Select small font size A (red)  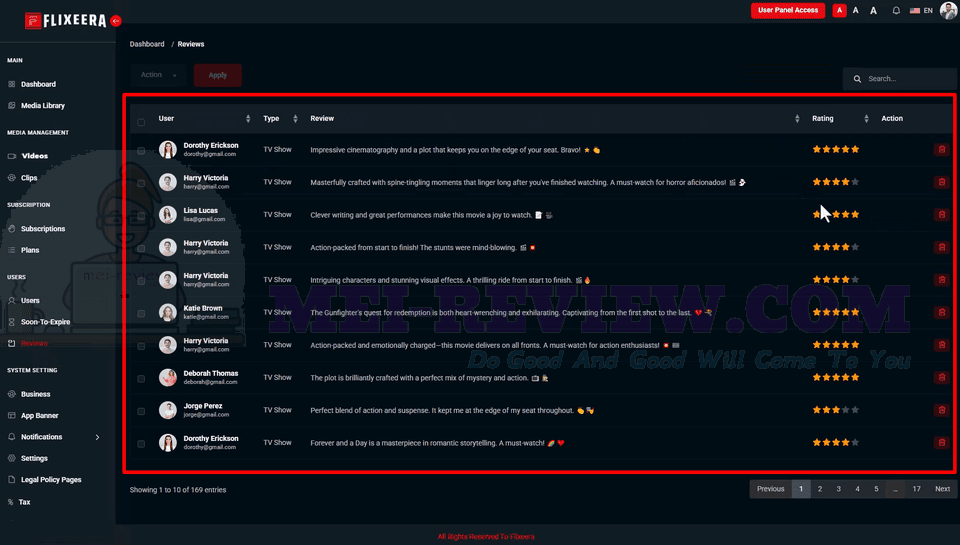click(839, 10)
